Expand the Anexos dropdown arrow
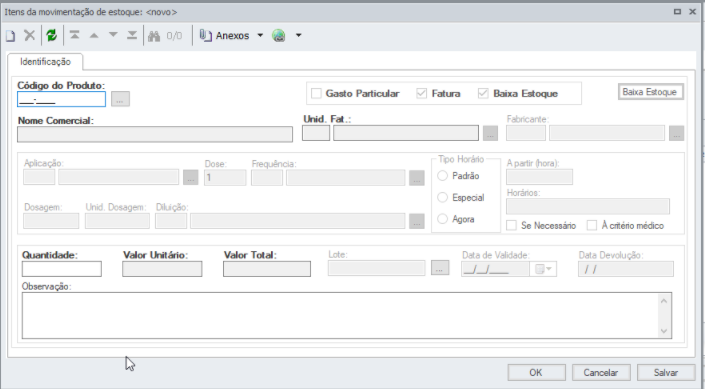 coord(260,36)
